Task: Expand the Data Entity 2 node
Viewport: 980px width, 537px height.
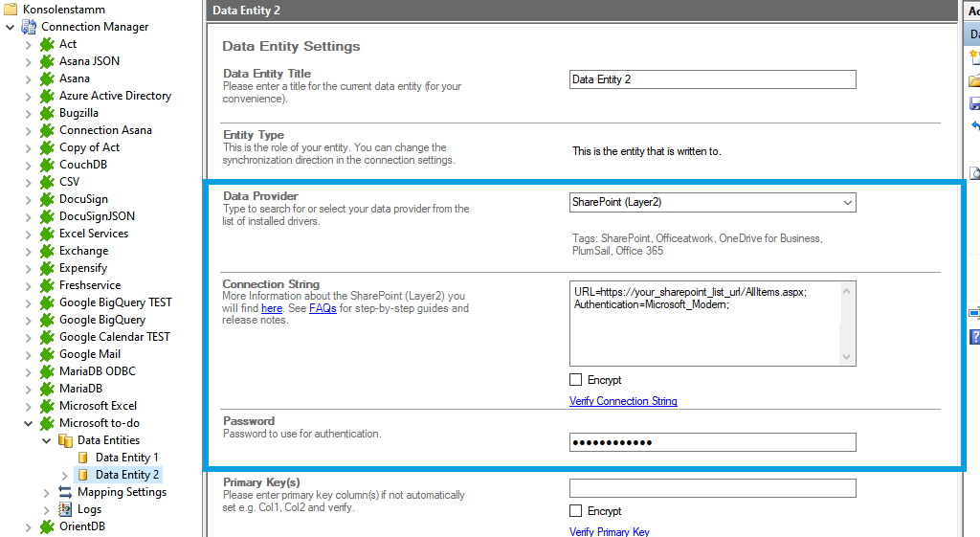Action: [x=64, y=476]
